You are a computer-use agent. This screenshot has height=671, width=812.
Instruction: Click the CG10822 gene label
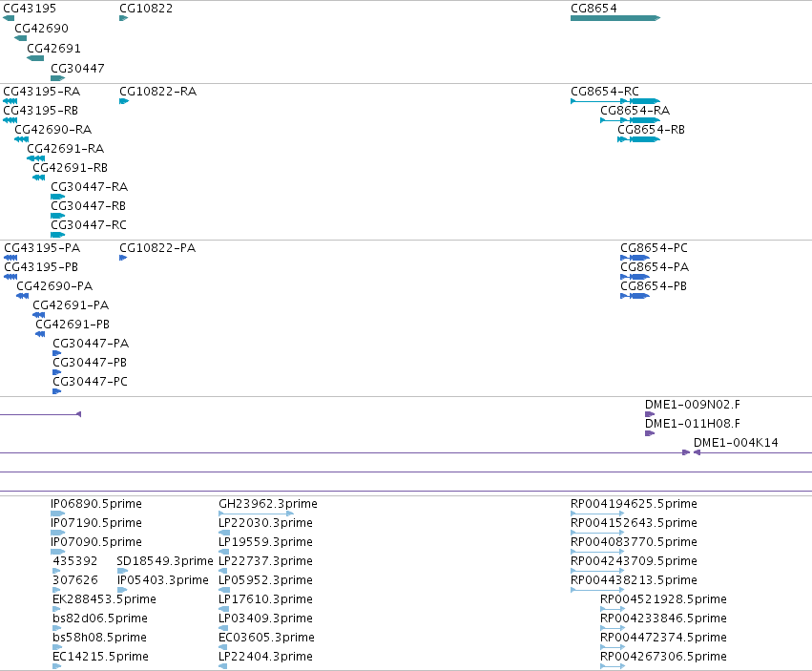click(x=146, y=9)
